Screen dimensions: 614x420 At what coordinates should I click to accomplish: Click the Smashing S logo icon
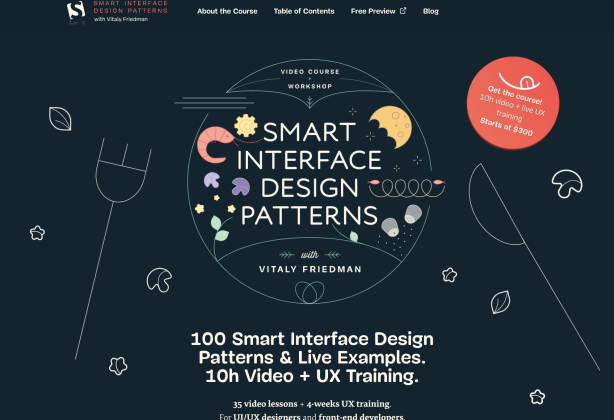pyautogui.click(x=76, y=11)
